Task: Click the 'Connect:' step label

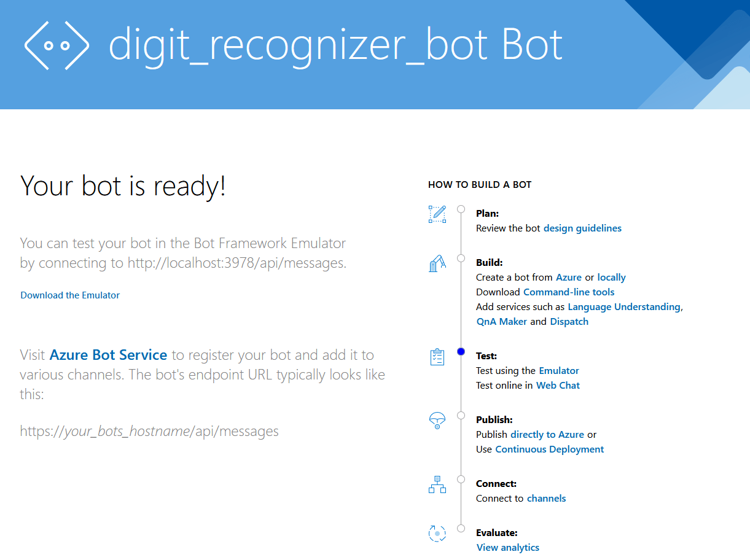Action: coord(496,484)
